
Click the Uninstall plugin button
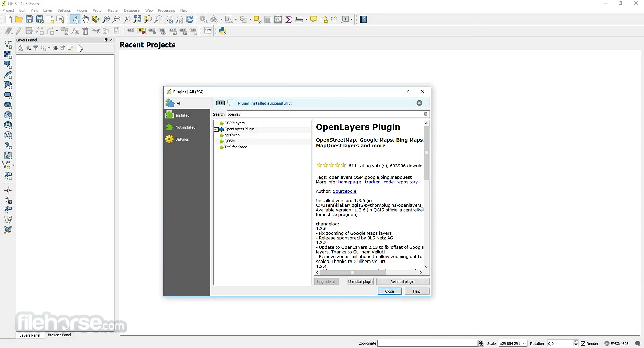361,282
